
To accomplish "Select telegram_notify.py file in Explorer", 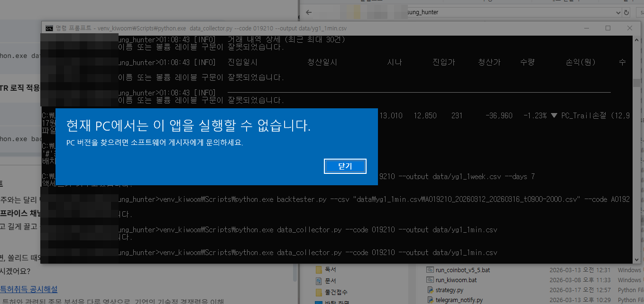I will point(459,300).
